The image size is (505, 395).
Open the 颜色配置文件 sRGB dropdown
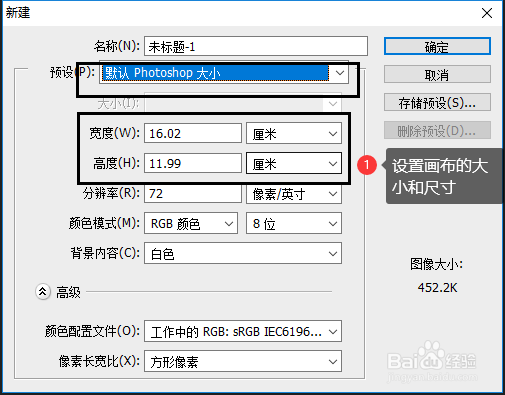(x=243, y=331)
